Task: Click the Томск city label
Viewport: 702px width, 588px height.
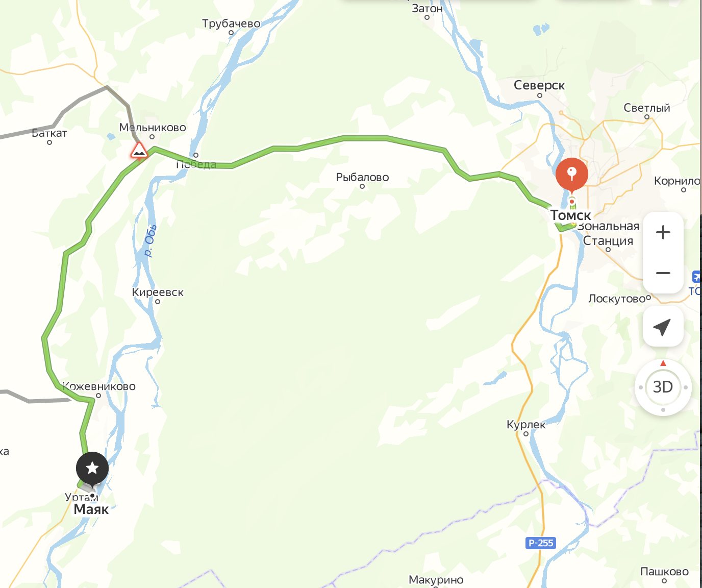Action: pyautogui.click(x=570, y=215)
